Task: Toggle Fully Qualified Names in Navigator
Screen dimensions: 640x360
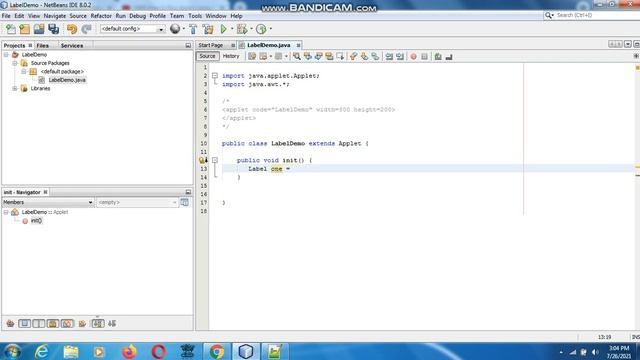Action: 82,324
